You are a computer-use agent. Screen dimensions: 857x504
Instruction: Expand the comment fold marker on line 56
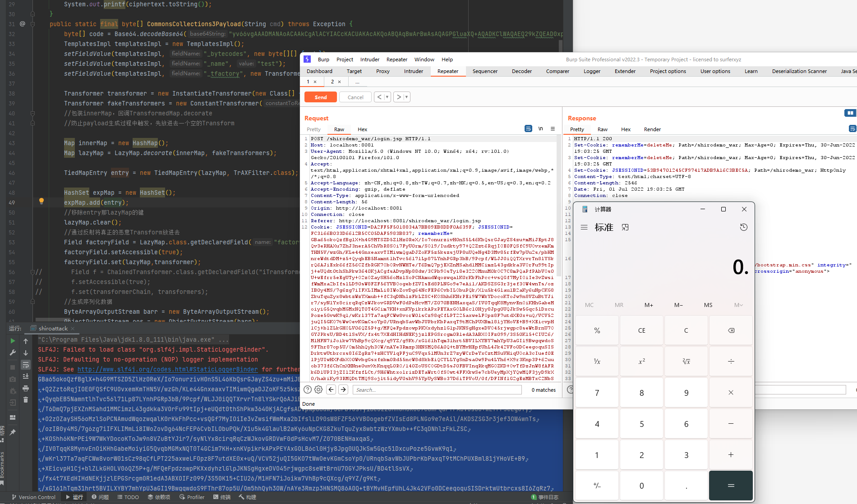(x=32, y=272)
